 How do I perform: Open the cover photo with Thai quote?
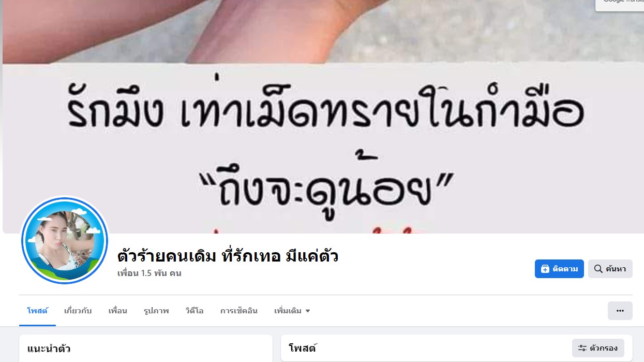pyautogui.click(x=323, y=117)
